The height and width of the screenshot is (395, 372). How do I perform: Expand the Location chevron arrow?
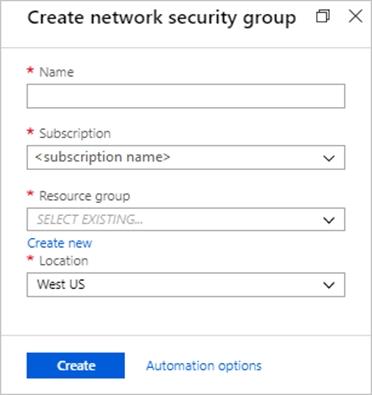point(329,285)
